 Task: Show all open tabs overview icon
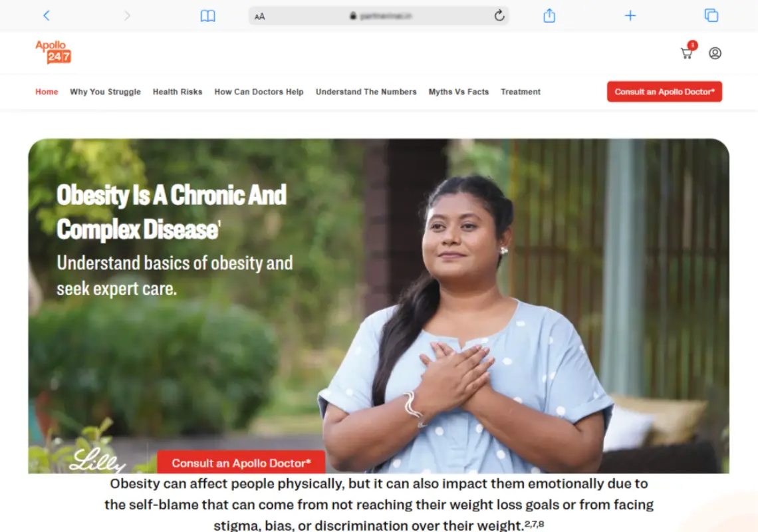(711, 15)
